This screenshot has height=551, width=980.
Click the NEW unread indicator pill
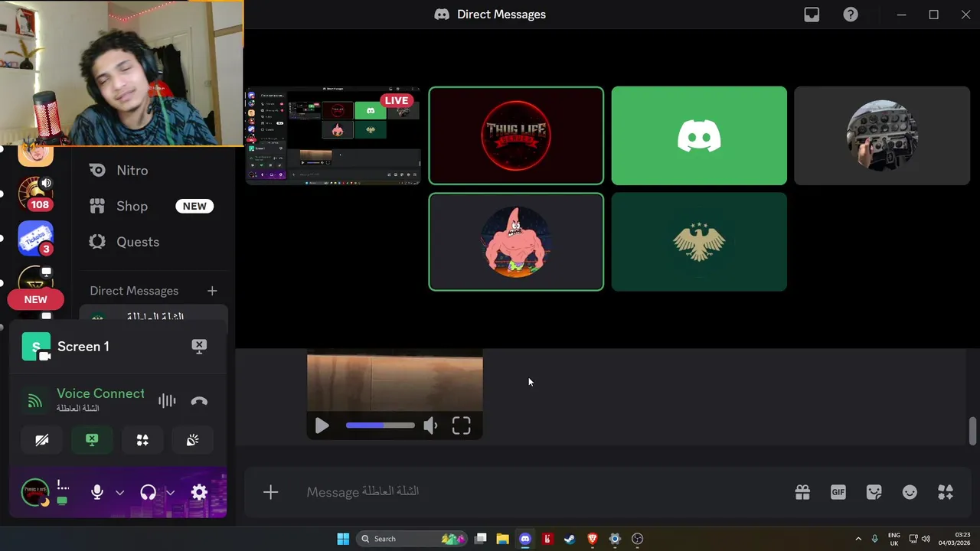point(35,299)
